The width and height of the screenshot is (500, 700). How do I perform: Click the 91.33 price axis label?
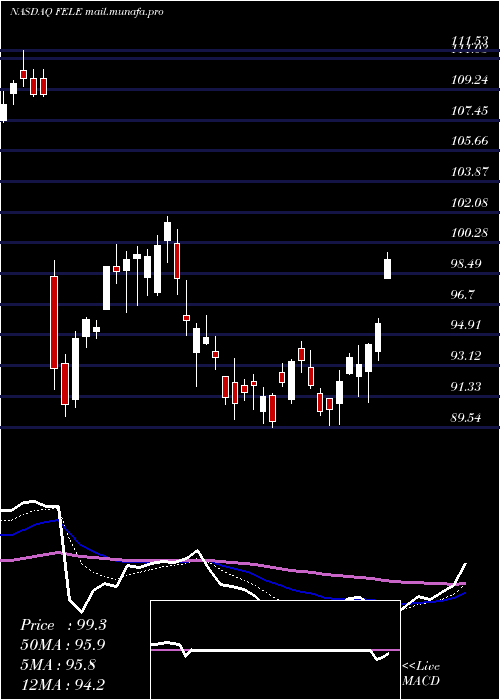pos(467,387)
